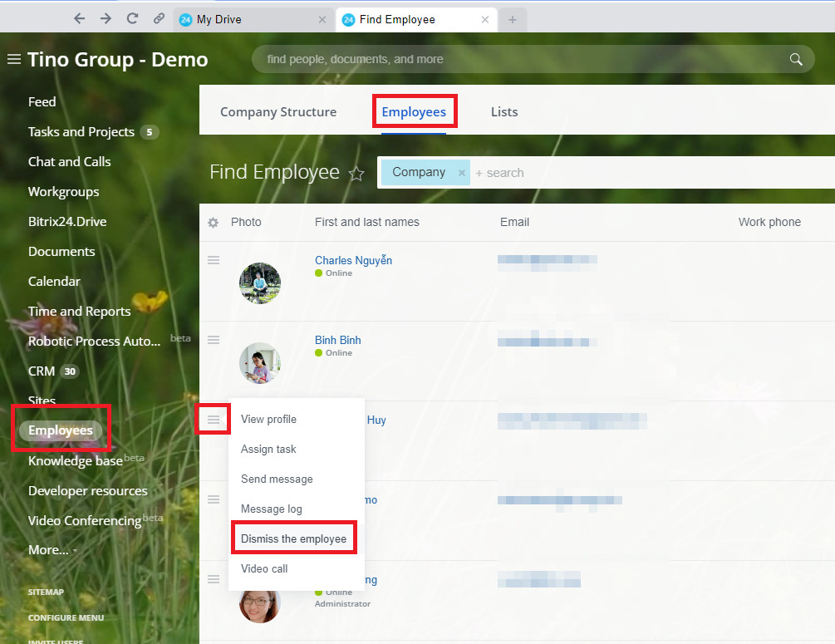This screenshot has width=835, height=644.
Task: Choose Assign task from context menu
Action: pyautogui.click(x=297, y=449)
